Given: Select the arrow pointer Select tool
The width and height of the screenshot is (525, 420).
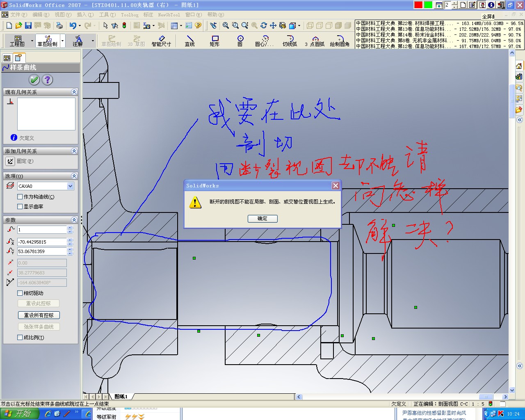Looking at the screenshot, I should click(105, 25).
